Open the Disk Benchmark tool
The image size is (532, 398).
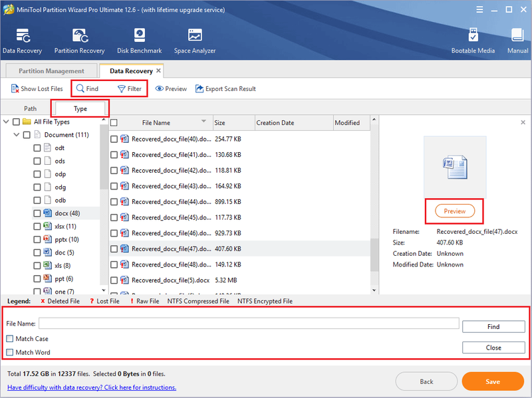click(140, 35)
